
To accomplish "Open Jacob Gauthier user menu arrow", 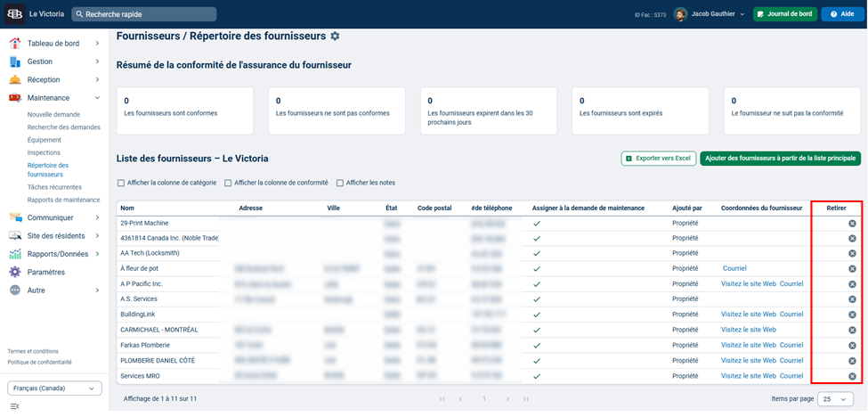I will point(742,14).
